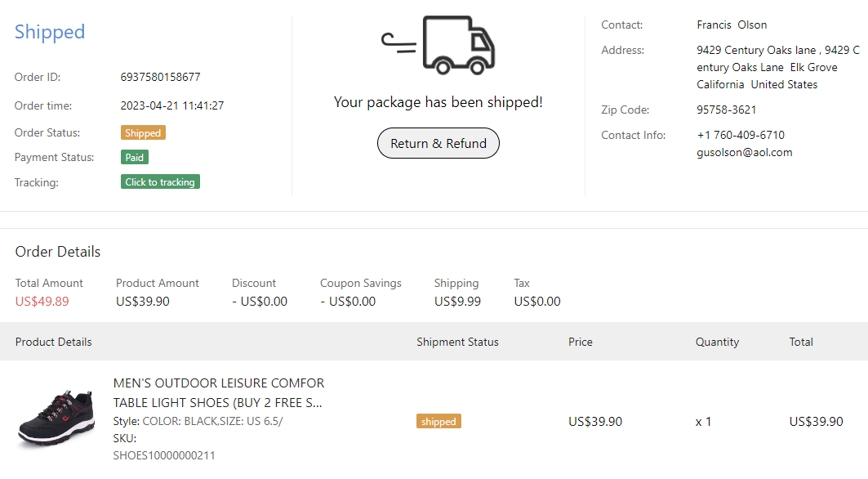Click the orange Shipped order status badge
Viewport: 868px width, 479px height.
tap(143, 133)
